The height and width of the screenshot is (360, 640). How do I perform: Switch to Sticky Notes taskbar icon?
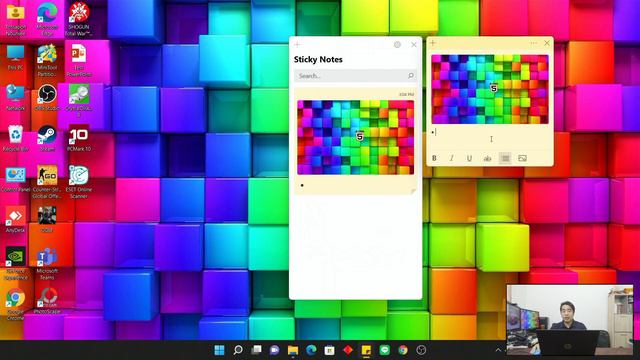pos(366,350)
